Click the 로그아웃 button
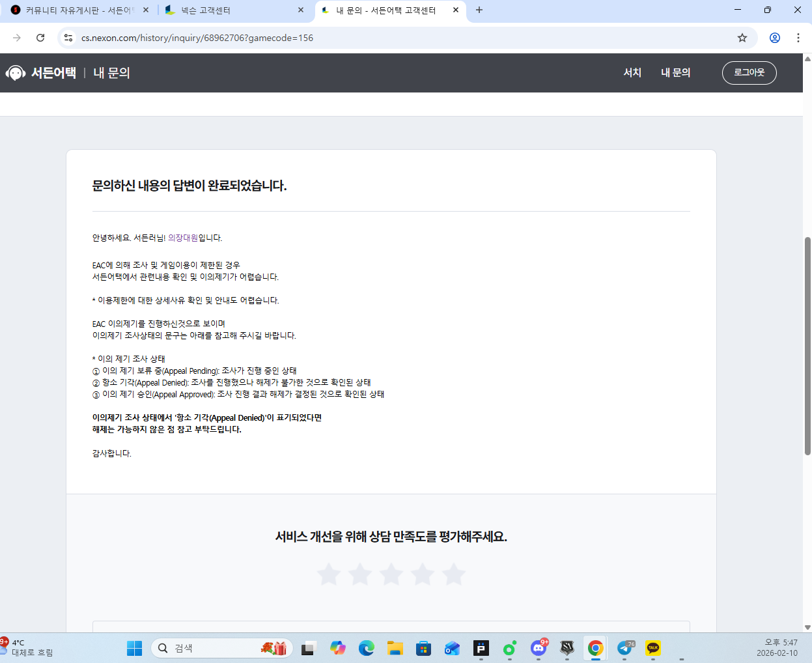This screenshot has height=663, width=812. 749,73
